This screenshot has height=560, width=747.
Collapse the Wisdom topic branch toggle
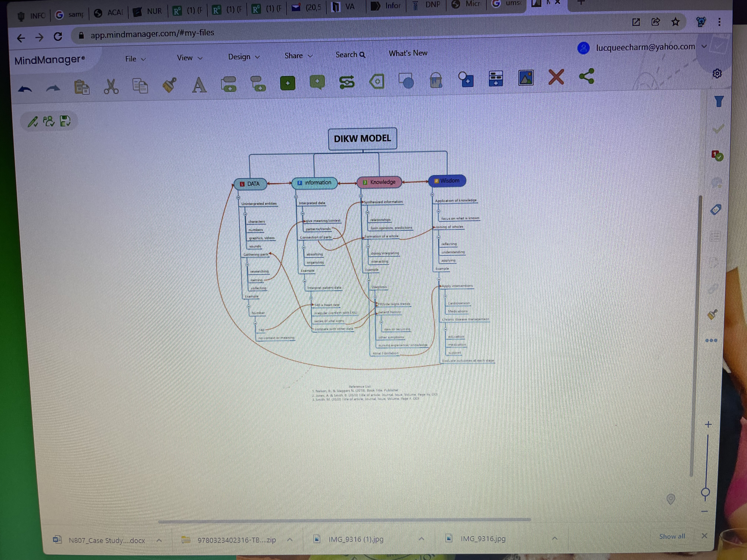click(x=432, y=194)
